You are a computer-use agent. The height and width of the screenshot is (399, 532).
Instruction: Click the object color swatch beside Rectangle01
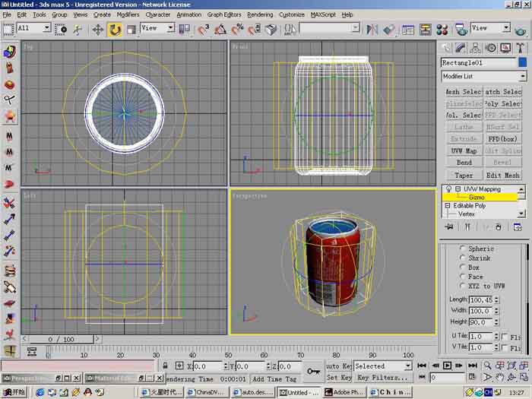pyautogui.click(x=523, y=62)
